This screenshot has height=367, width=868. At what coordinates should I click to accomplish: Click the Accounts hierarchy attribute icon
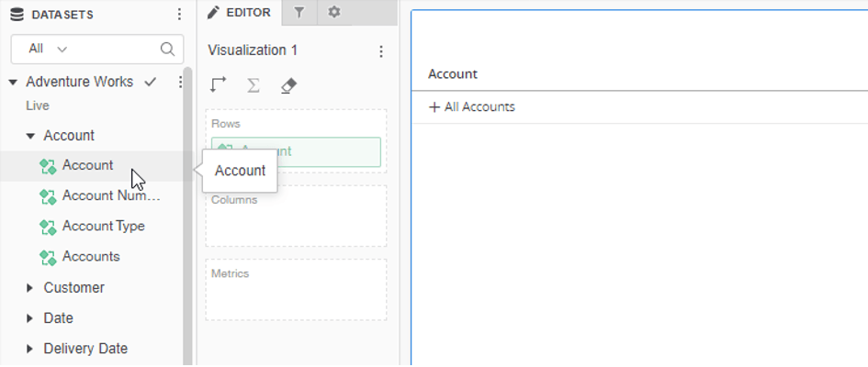coord(48,257)
